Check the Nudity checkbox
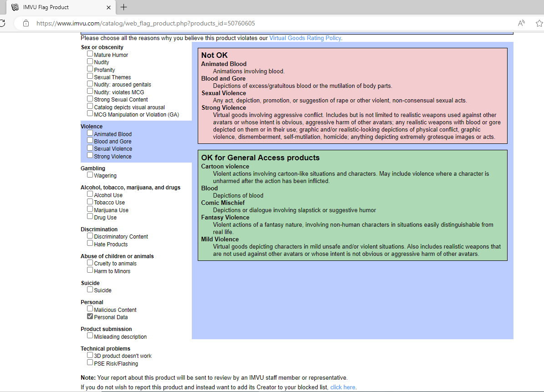 click(90, 61)
